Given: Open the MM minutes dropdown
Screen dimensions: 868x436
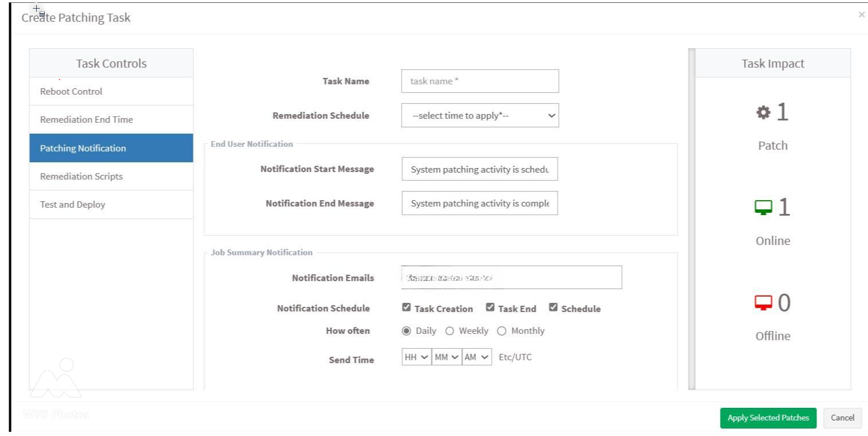Looking at the screenshot, I should coord(447,357).
